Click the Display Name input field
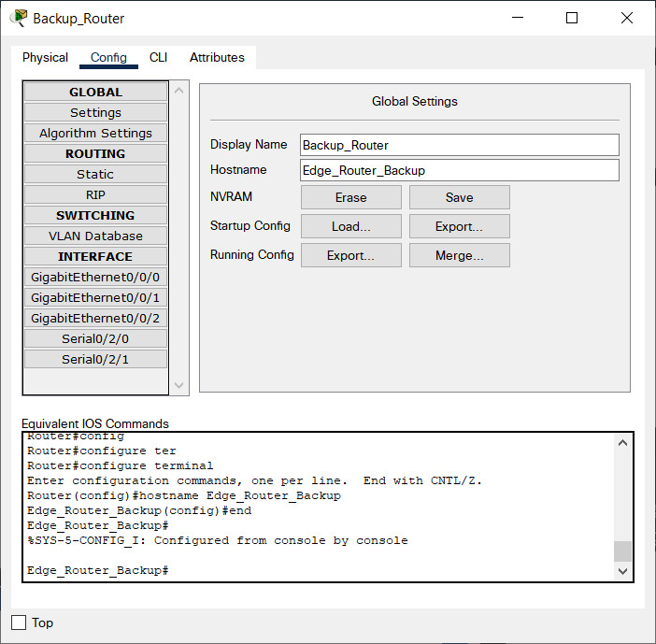656x644 pixels. 459,145
